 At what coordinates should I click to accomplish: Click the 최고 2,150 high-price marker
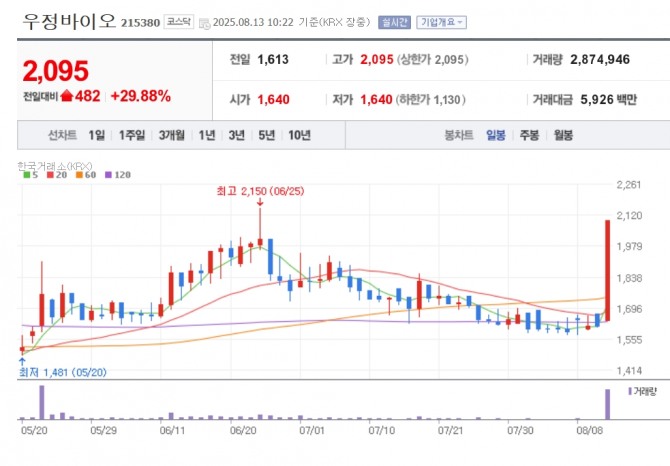(260, 190)
